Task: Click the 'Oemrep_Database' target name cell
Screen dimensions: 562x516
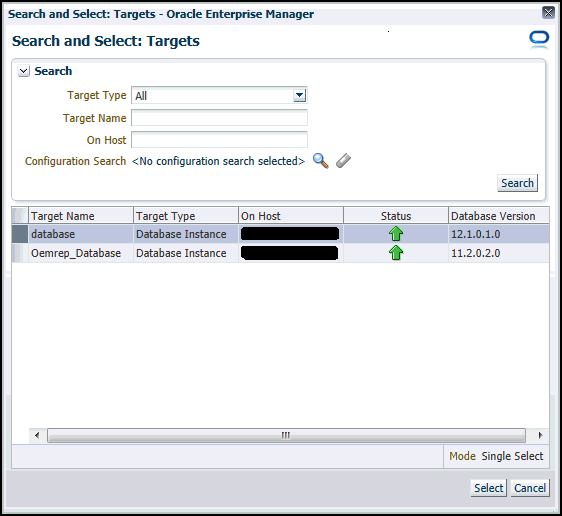Action: (81, 253)
